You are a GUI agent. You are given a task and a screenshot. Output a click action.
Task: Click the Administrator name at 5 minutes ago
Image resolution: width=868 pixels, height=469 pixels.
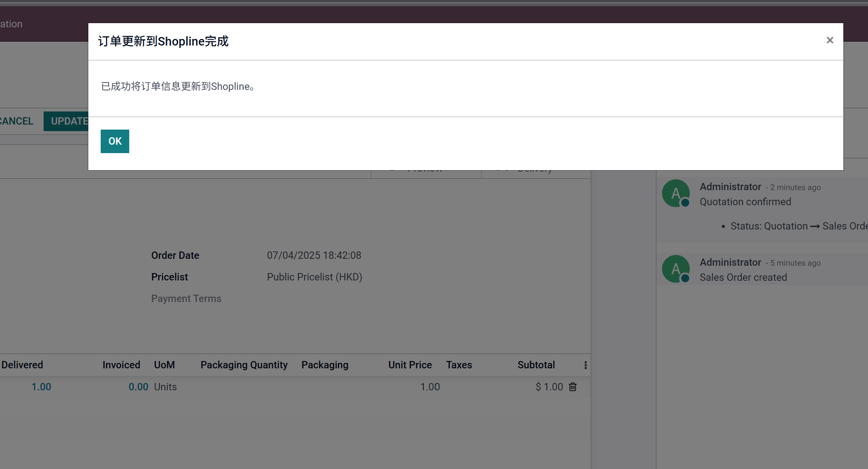click(730, 262)
